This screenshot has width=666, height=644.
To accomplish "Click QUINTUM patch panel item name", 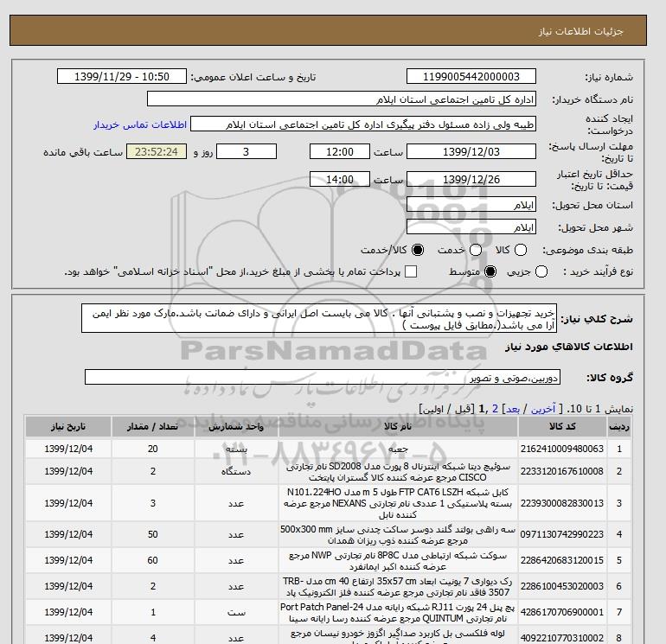I will (398, 613).
